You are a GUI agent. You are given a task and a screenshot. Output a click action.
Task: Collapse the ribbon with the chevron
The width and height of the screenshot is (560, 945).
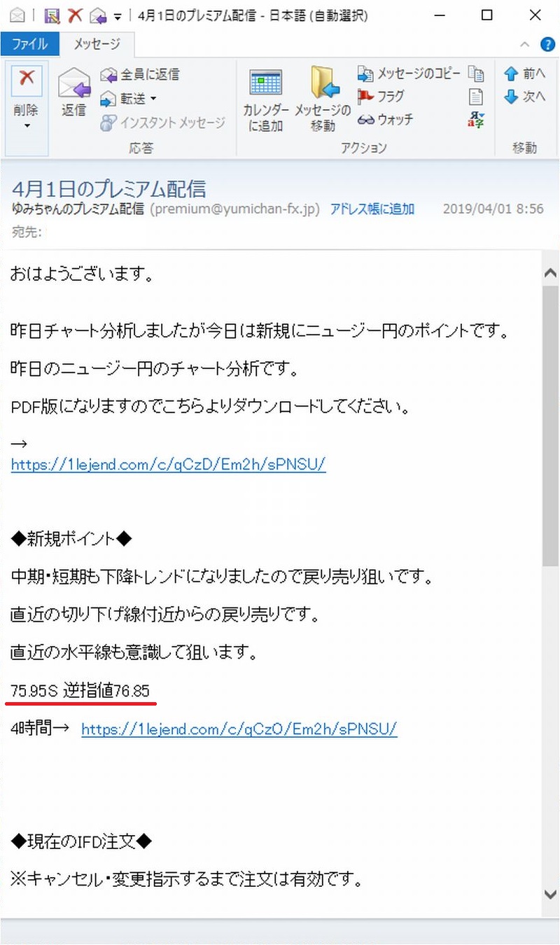click(524, 44)
